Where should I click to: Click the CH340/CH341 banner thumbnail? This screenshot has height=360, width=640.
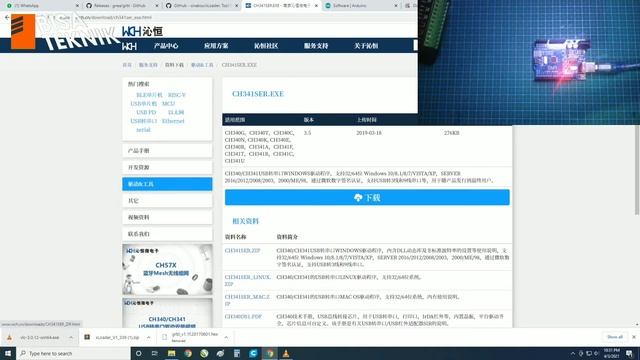click(x=167, y=313)
